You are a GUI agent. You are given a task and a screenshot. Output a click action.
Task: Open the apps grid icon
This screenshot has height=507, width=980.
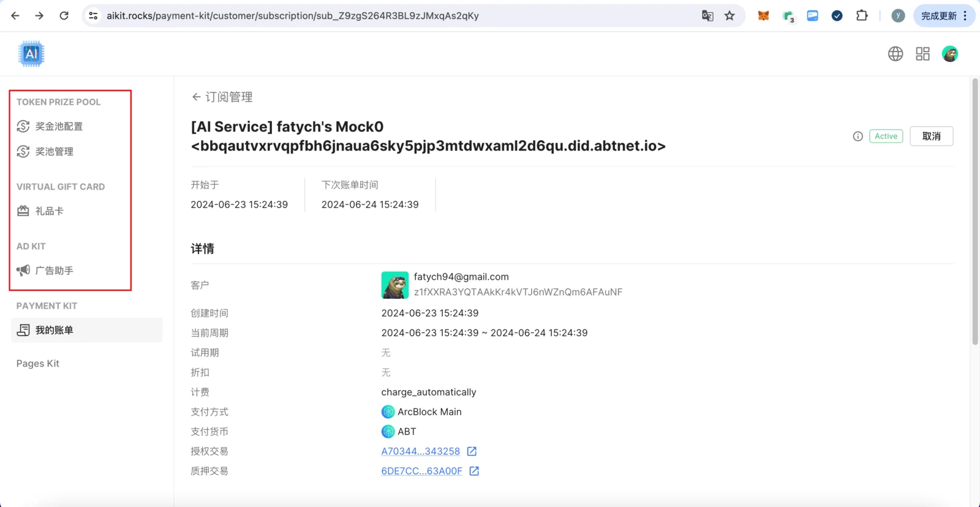click(922, 54)
